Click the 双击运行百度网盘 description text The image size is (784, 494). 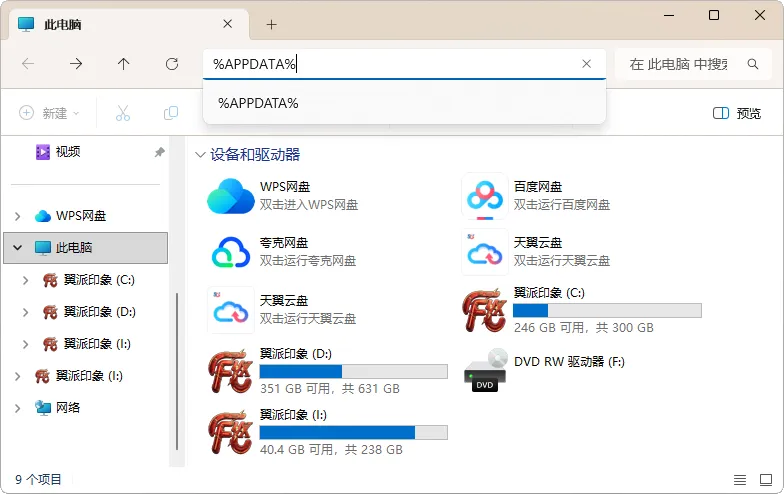(x=562, y=204)
